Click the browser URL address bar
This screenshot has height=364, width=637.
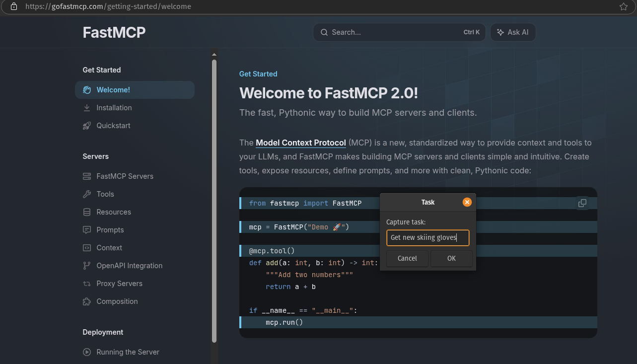[x=318, y=6]
